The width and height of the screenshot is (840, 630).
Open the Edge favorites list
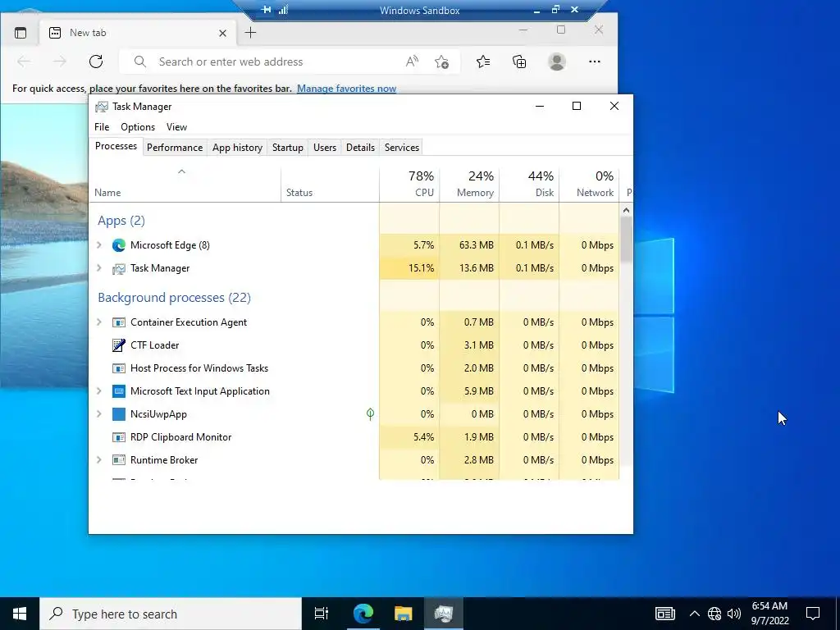point(482,62)
